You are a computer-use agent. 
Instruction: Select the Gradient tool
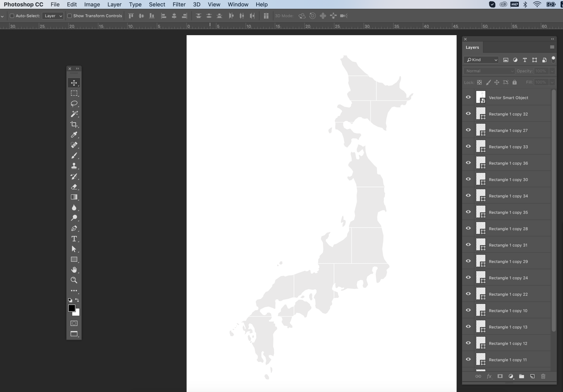click(74, 197)
